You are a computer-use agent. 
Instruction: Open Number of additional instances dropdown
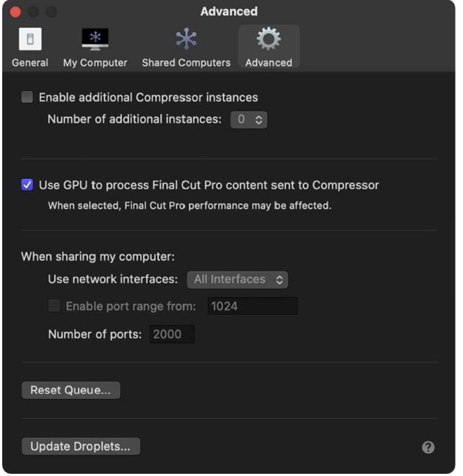click(248, 119)
